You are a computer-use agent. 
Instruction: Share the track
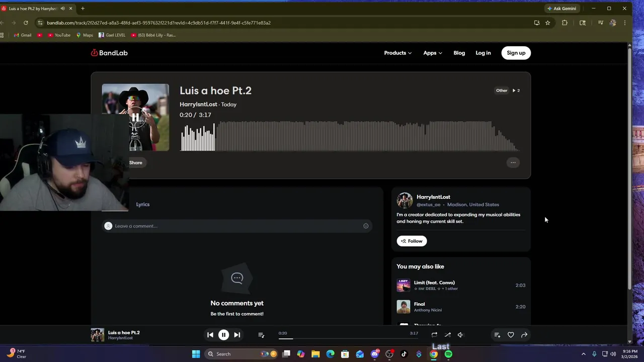click(135, 162)
